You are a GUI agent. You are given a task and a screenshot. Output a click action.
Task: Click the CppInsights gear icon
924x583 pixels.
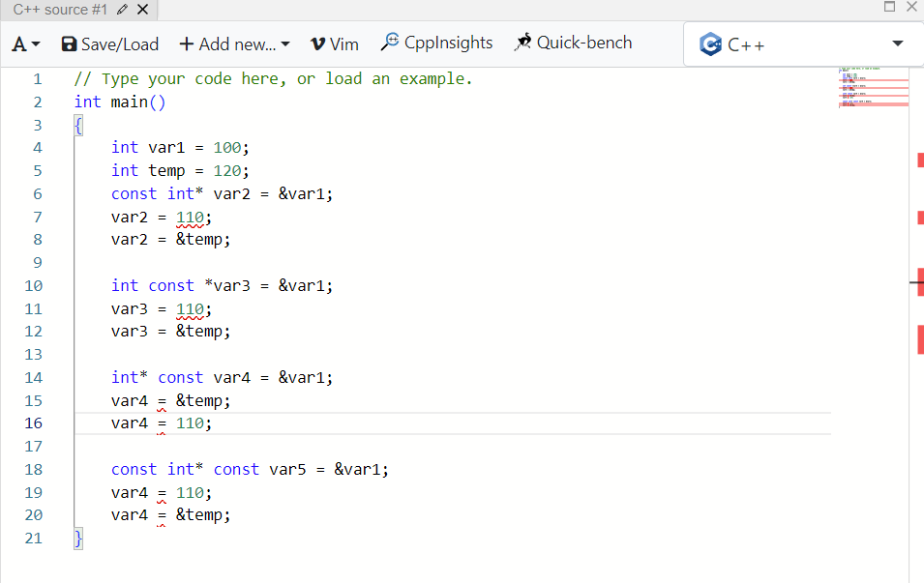[390, 43]
